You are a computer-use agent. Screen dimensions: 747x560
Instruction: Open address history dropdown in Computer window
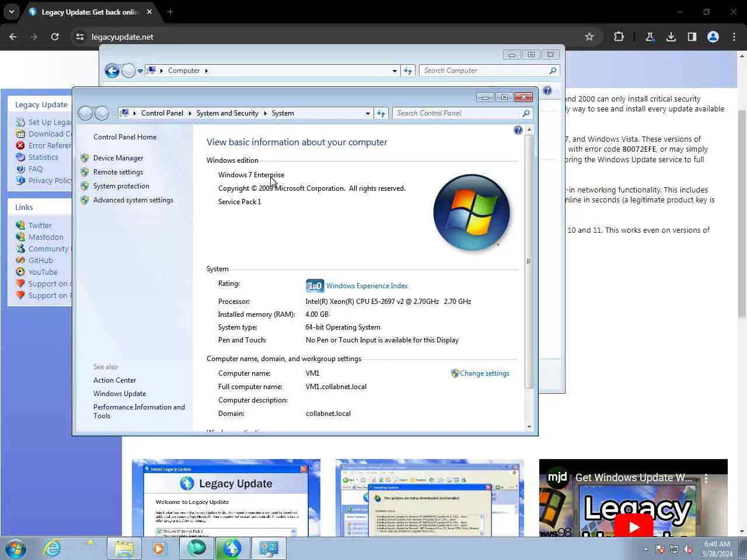(395, 71)
